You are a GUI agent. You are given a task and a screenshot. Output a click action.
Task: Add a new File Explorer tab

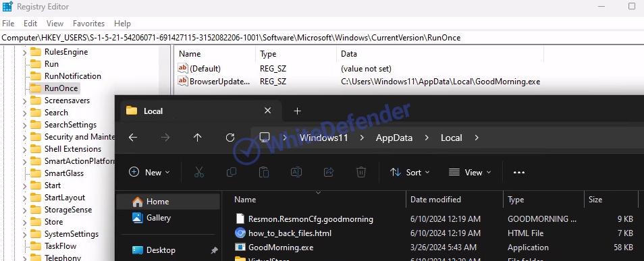[297, 111]
